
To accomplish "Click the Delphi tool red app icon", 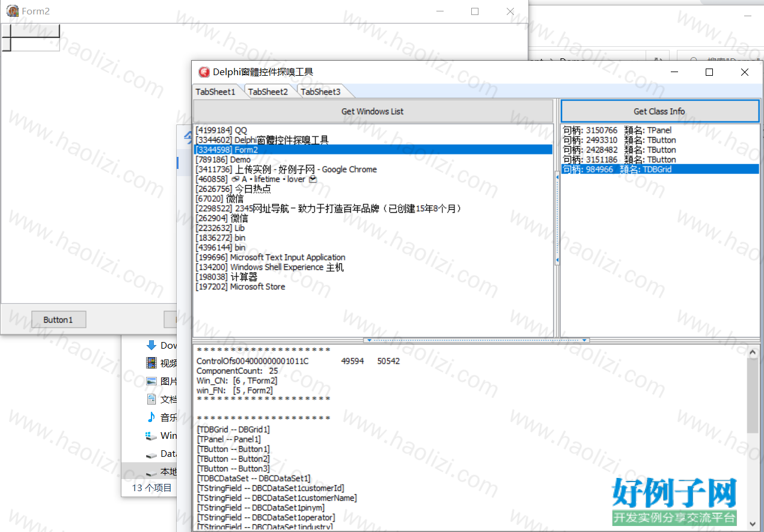I will click(204, 72).
